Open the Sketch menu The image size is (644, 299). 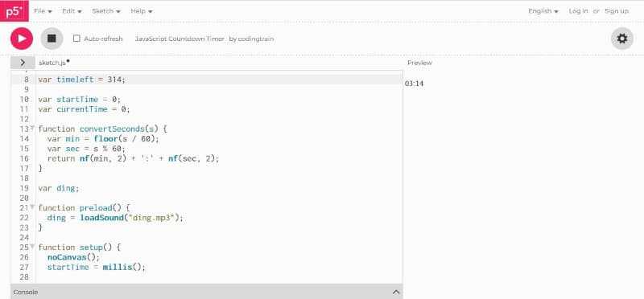[106, 11]
